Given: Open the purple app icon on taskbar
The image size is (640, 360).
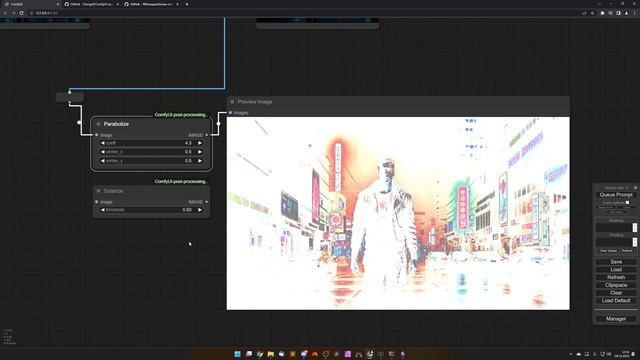Looking at the screenshot, I should (x=348, y=354).
